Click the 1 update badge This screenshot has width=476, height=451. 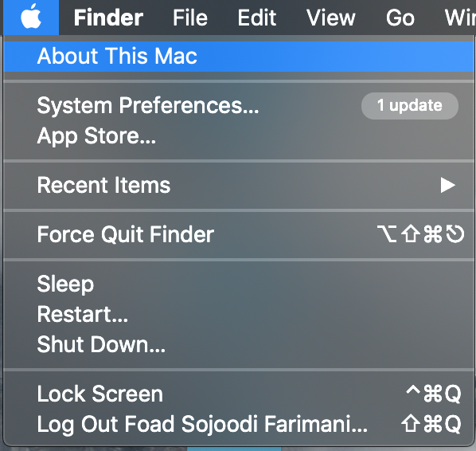[x=409, y=106]
